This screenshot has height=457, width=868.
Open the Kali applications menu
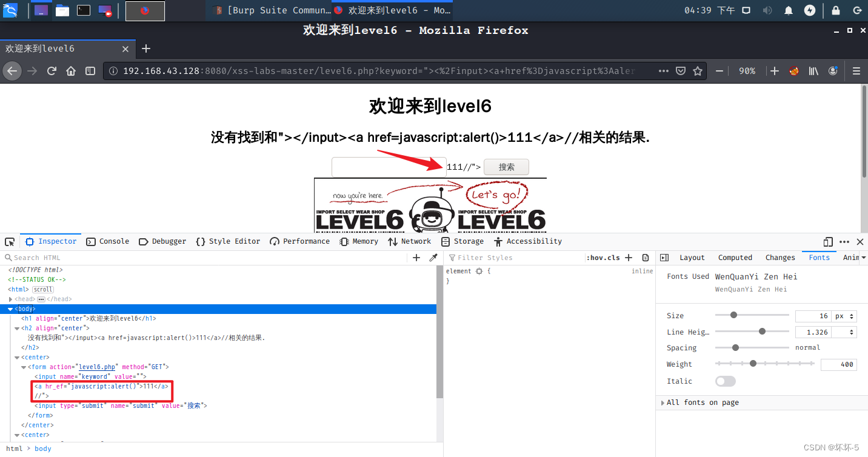point(10,10)
